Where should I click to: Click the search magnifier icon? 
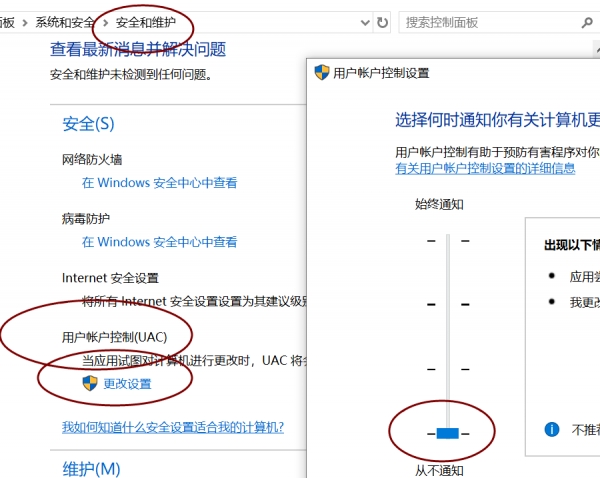(587, 23)
